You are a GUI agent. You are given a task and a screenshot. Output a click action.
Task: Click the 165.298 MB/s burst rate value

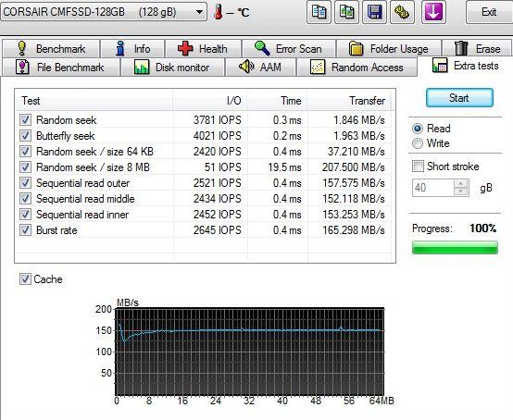pyautogui.click(x=354, y=229)
